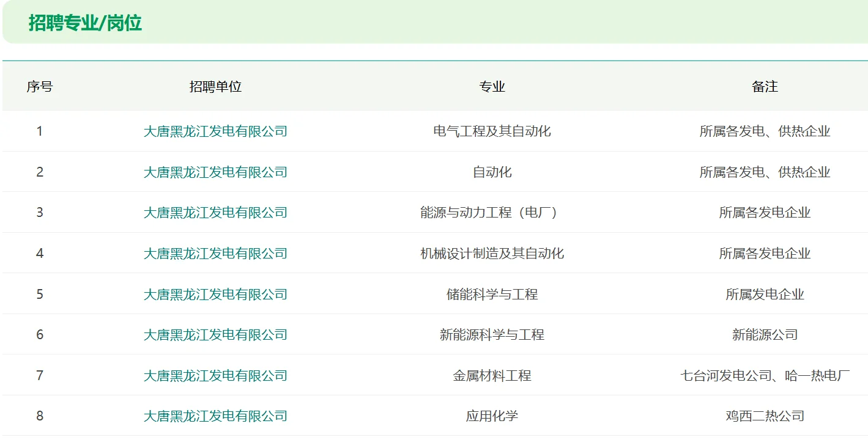This screenshot has height=440, width=868.
Task: Select the 储能科学与工程 cell
Action: 492,294
